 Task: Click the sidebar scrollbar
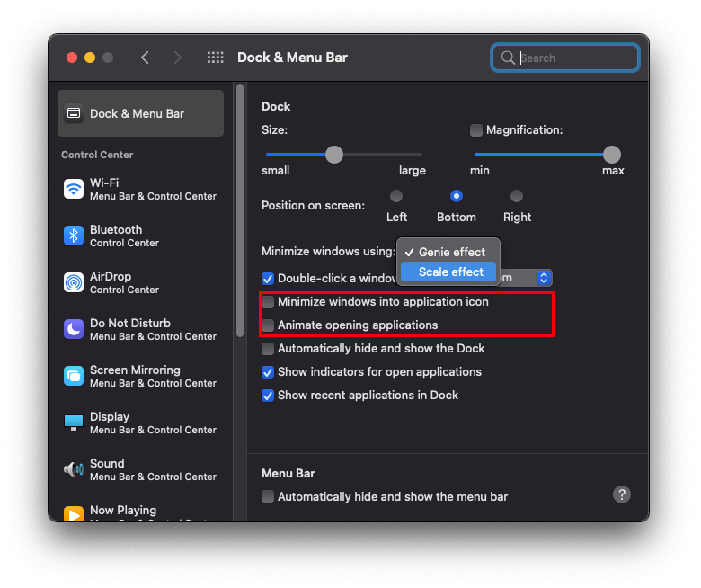coord(240,210)
